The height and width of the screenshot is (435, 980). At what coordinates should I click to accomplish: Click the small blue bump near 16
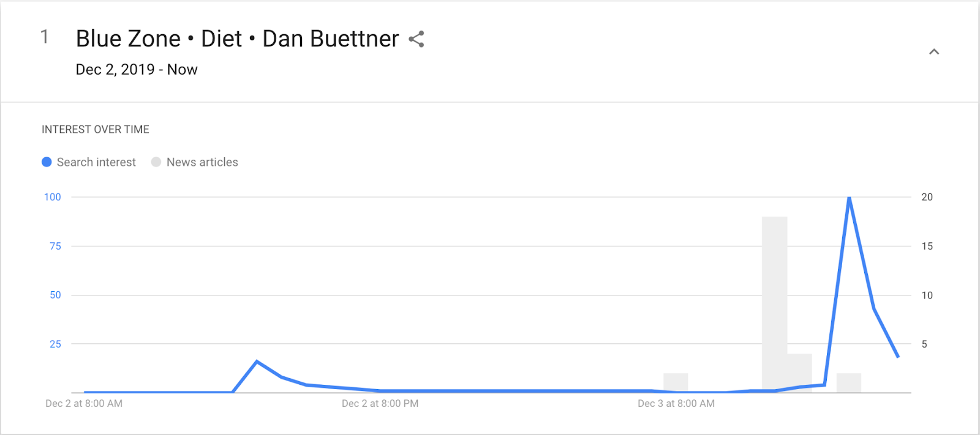coord(257,362)
